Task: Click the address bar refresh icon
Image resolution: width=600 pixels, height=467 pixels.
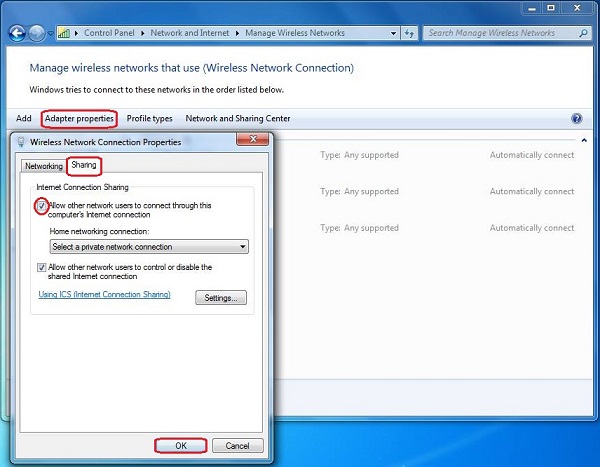Action: pos(408,33)
